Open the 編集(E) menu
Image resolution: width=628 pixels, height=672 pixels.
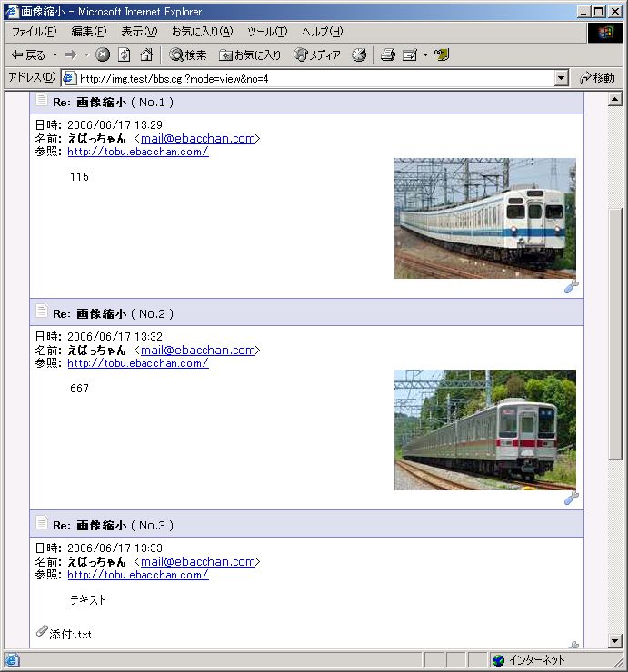(x=89, y=32)
